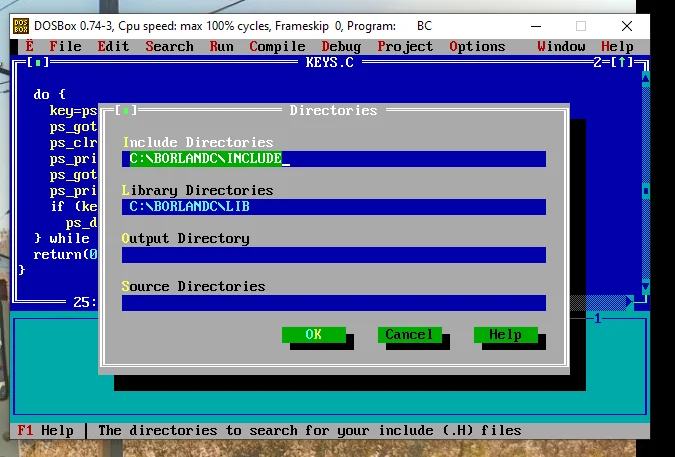
Task: Open the system menu (≡ symbol)
Action: 29,46
